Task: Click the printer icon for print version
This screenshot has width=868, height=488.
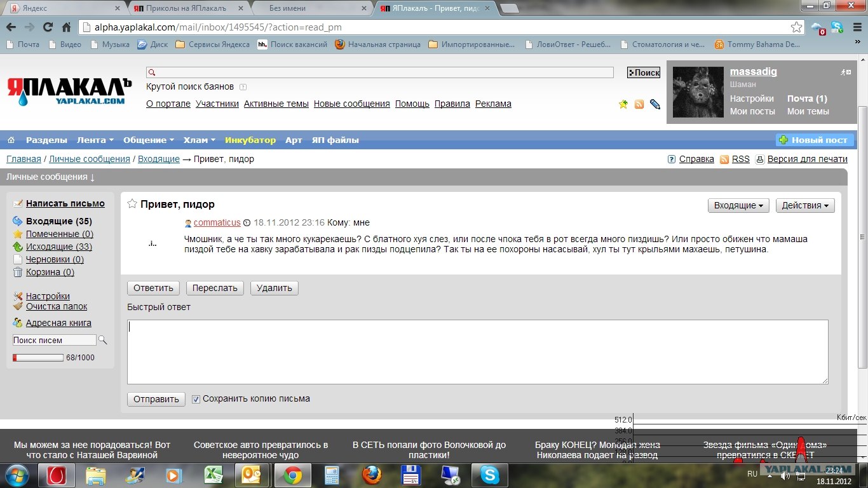Action: click(759, 159)
